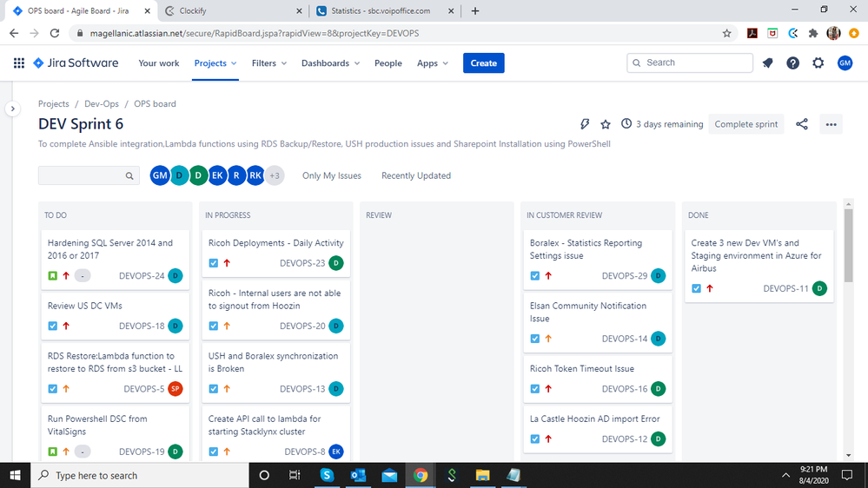Switch to the Clockify browser tab
Viewport: 868px width, 488px height.
(x=234, y=11)
